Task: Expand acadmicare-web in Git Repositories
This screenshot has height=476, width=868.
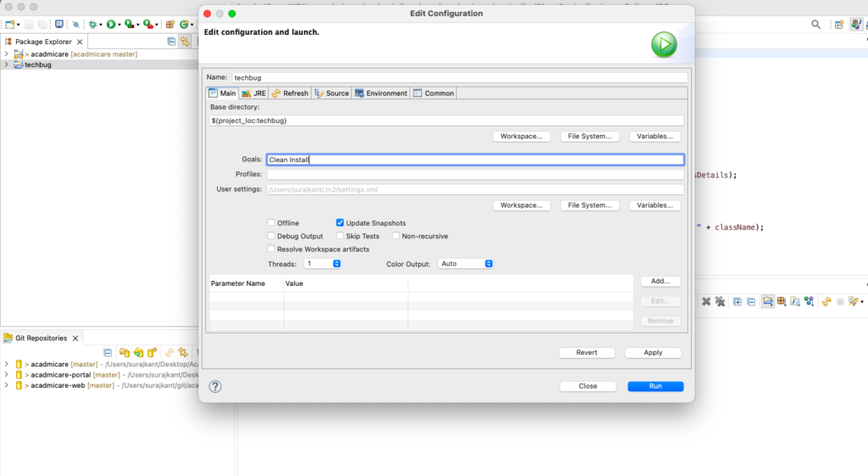Action: pyautogui.click(x=6, y=386)
